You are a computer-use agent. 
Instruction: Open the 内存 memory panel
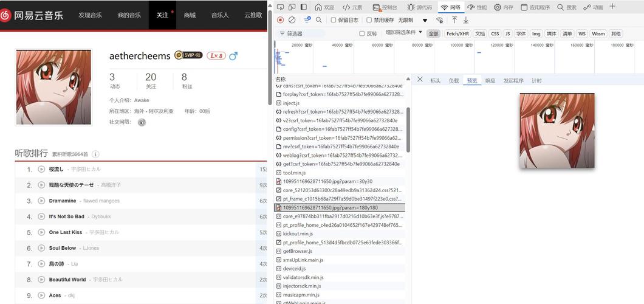504,7
